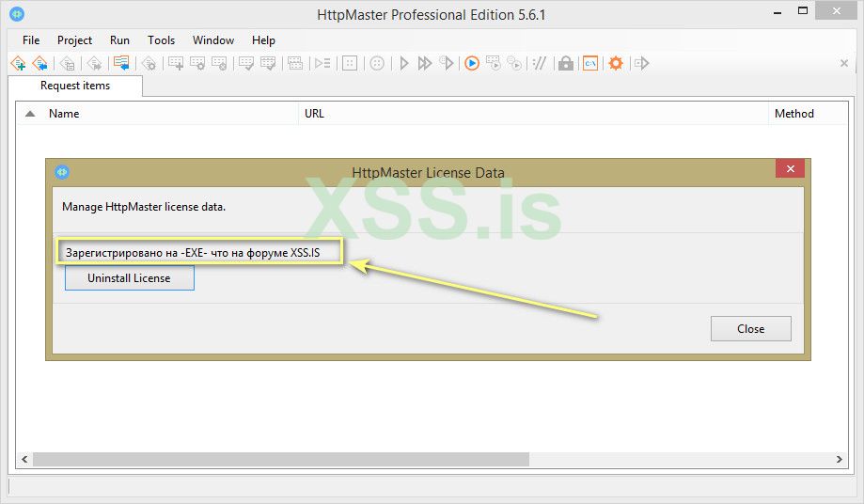Maximize the HttpMaster main window
This screenshot has width=864, height=504.
[803, 11]
